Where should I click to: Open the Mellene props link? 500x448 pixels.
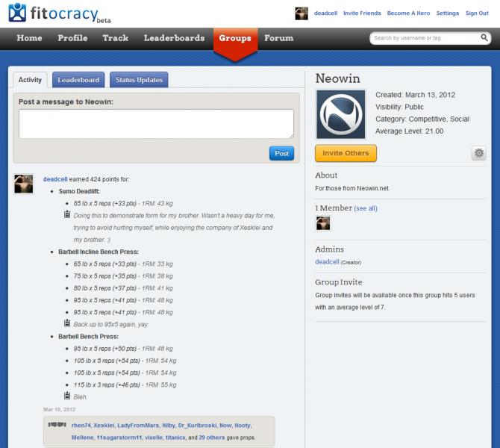tap(82, 438)
